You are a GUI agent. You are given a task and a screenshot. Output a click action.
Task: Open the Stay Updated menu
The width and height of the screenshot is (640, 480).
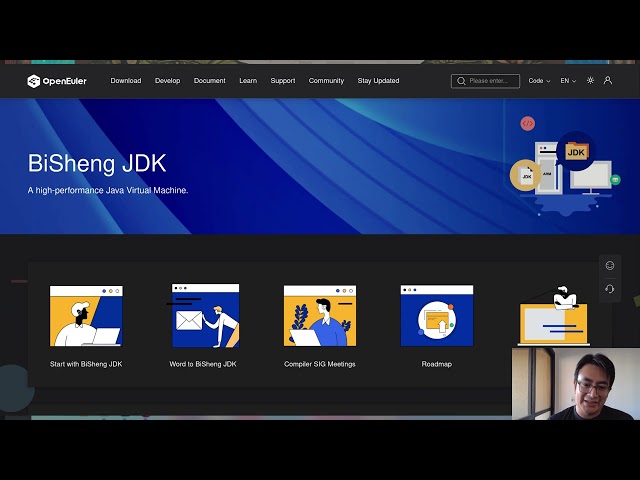378,81
